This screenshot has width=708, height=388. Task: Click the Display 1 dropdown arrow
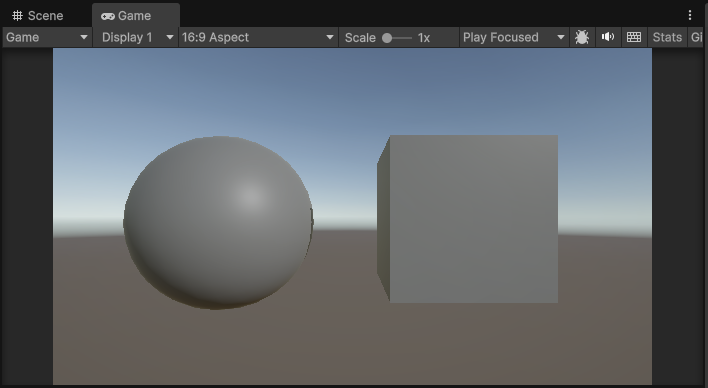[170, 37]
